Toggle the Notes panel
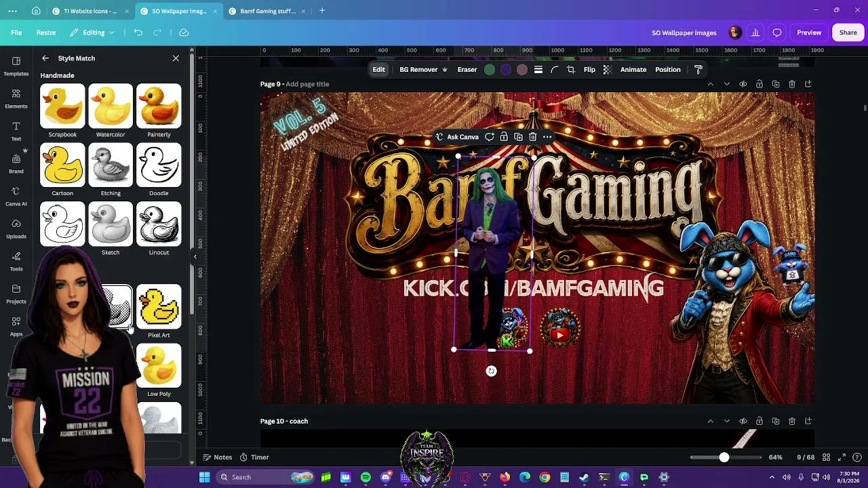The height and width of the screenshot is (488, 868). (x=217, y=457)
